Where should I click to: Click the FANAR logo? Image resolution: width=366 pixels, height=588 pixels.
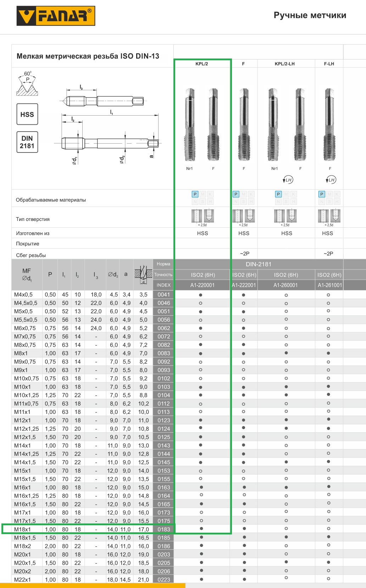[x=56, y=17]
